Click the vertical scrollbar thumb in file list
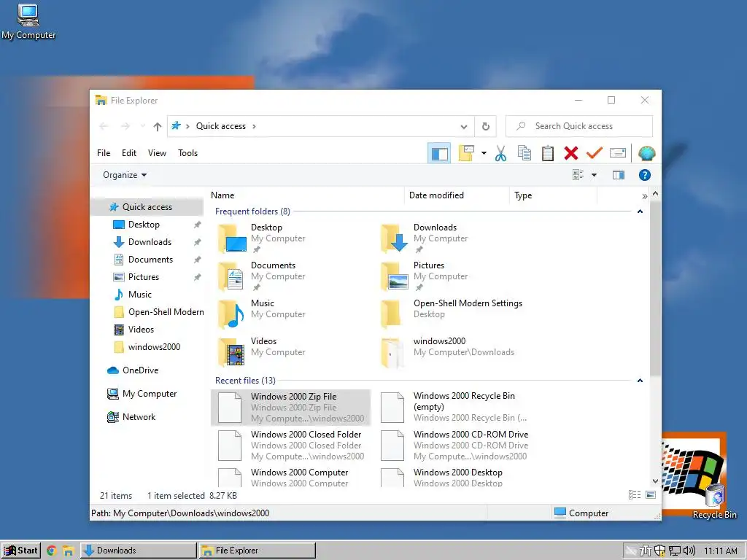The width and height of the screenshot is (747, 560). [x=655, y=288]
